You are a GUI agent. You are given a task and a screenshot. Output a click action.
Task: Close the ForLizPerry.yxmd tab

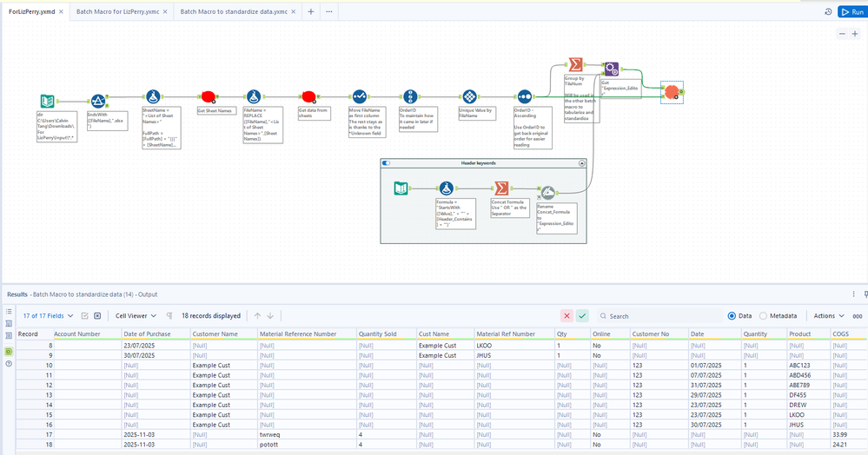coord(61,11)
